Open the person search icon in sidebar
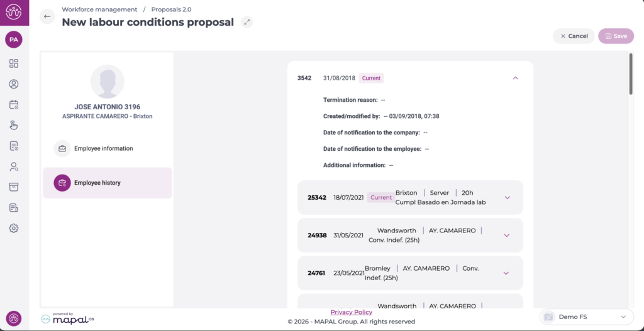 coord(14,166)
